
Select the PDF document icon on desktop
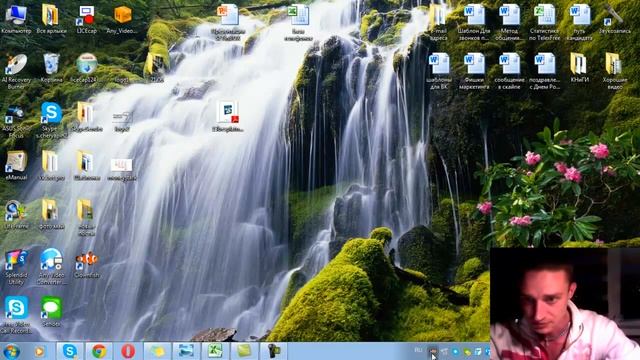click(x=228, y=117)
